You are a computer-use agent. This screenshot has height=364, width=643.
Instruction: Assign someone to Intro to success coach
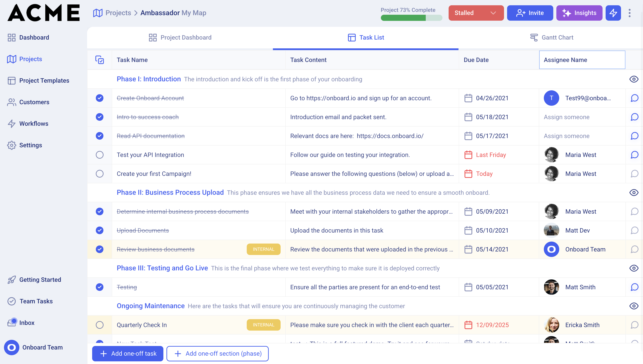pyautogui.click(x=566, y=117)
